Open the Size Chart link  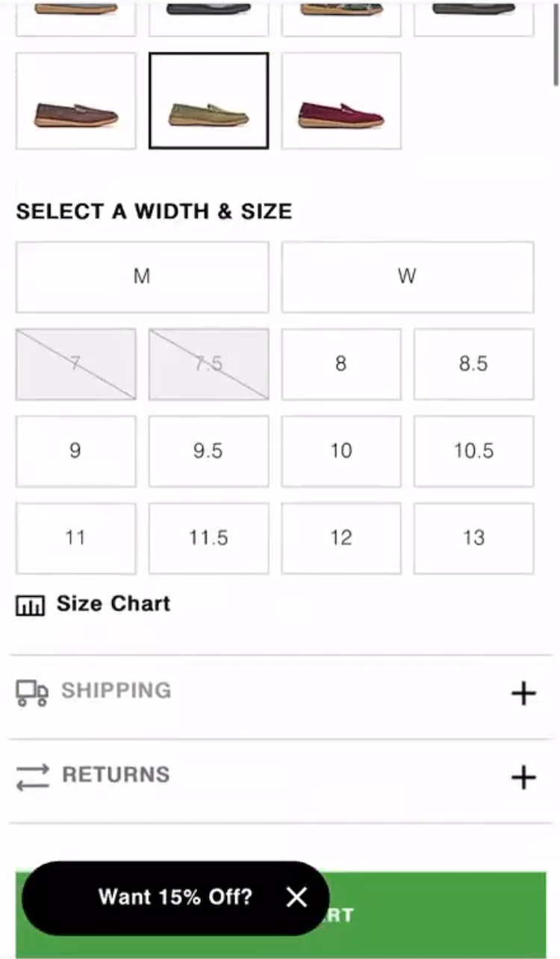[113, 603]
